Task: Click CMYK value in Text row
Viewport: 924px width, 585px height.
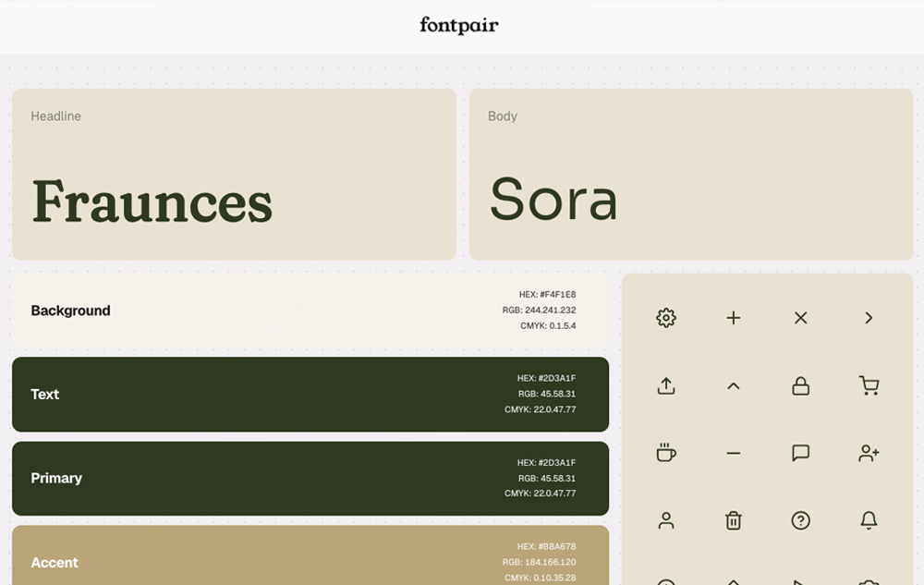Action: 540,409
